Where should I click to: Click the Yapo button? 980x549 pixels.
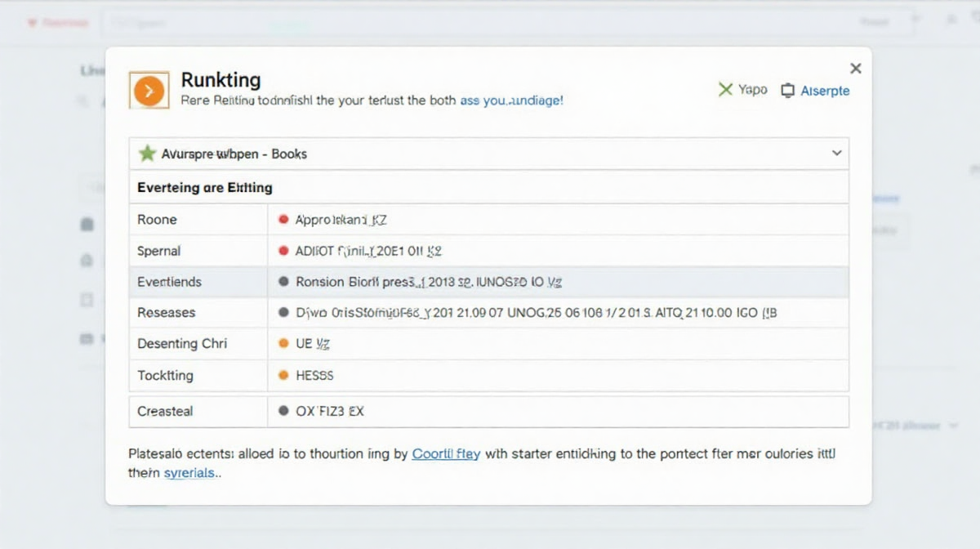[x=742, y=90]
